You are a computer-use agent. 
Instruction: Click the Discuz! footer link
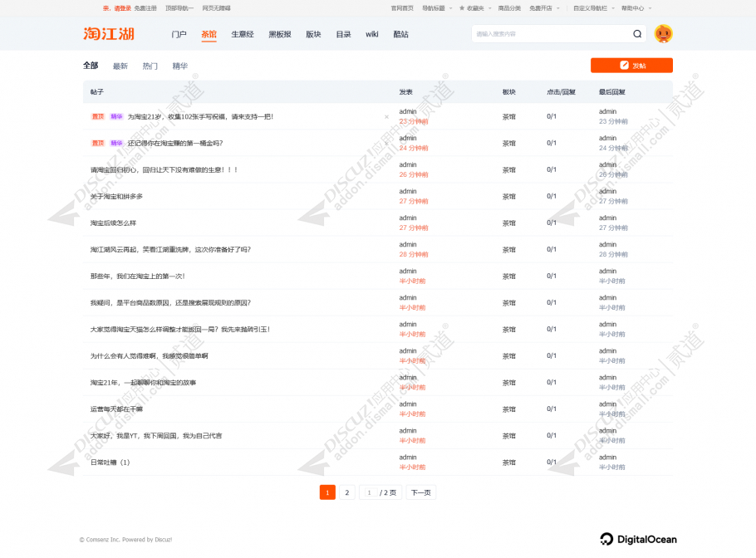click(164, 540)
